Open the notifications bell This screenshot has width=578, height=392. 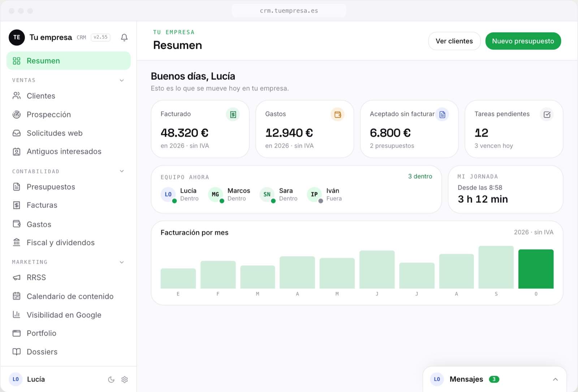(x=124, y=38)
